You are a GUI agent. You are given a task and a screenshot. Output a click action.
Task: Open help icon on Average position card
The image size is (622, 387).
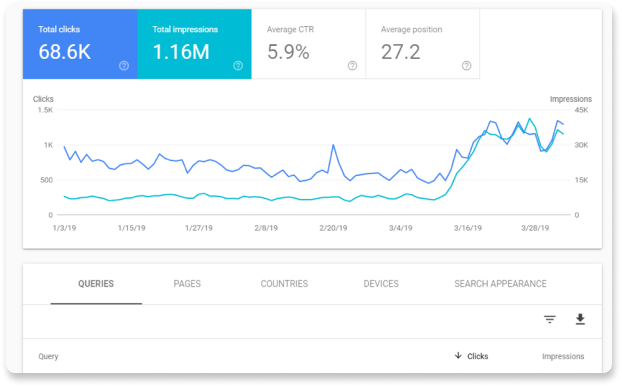[x=466, y=66]
